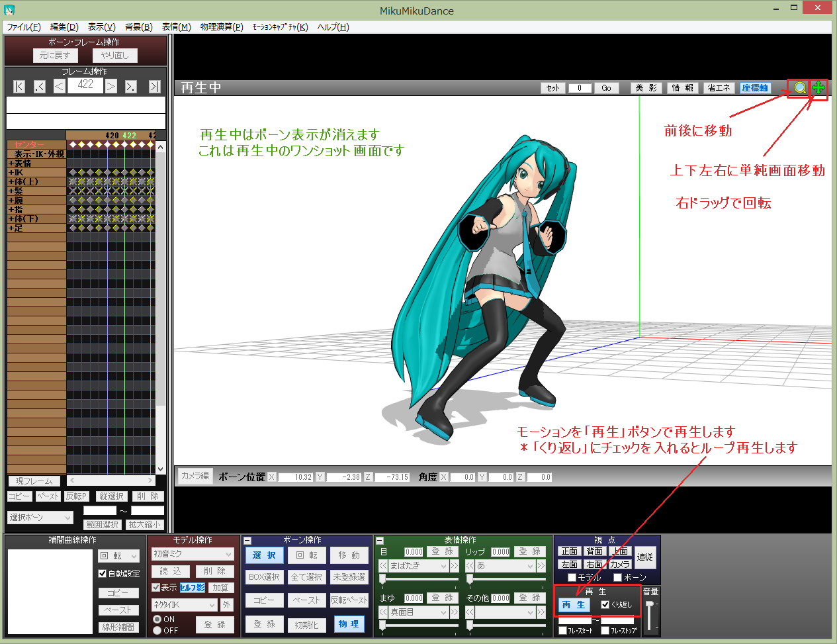Image resolution: width=837 pixels, height=644 pixels.
Task: Step forward one frame (>)
Action: (111, 87)
